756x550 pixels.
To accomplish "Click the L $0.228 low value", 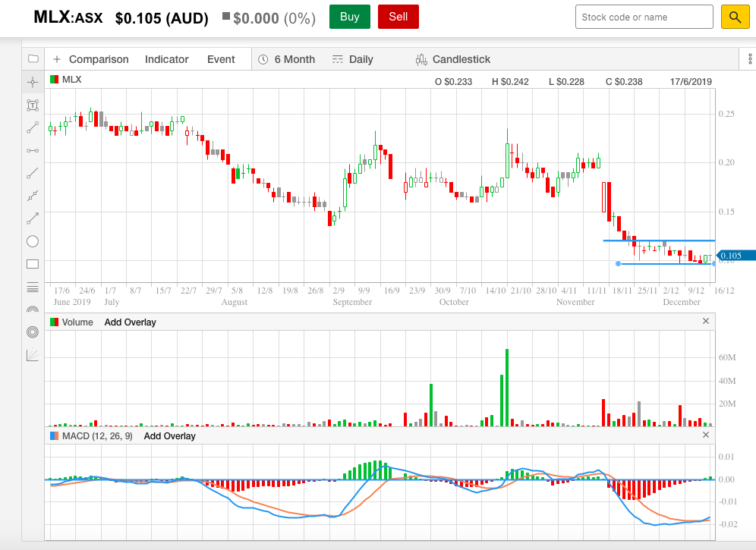I will coord(566,81).
